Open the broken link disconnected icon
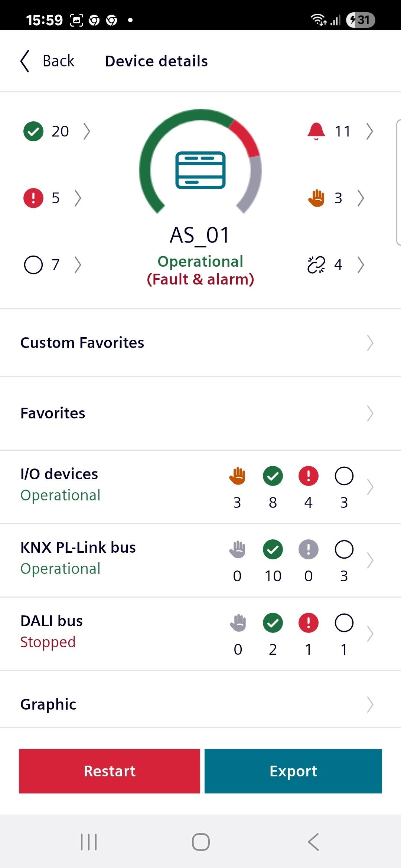 tap(316, 265)
